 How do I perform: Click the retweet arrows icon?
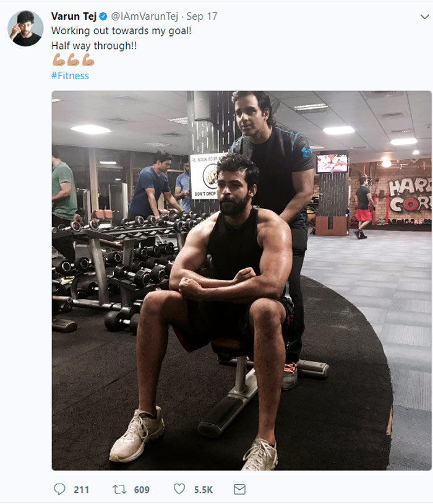[119, 489]
